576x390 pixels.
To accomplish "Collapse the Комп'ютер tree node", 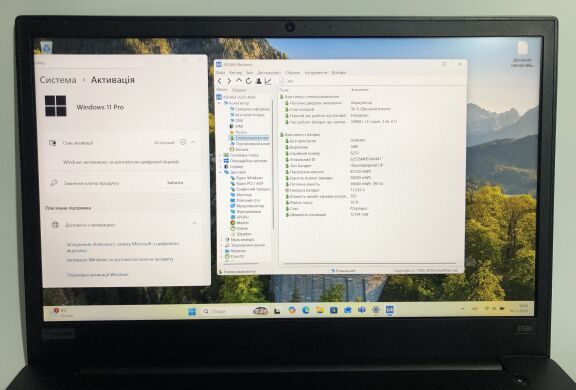I will [x=220, y=103].
